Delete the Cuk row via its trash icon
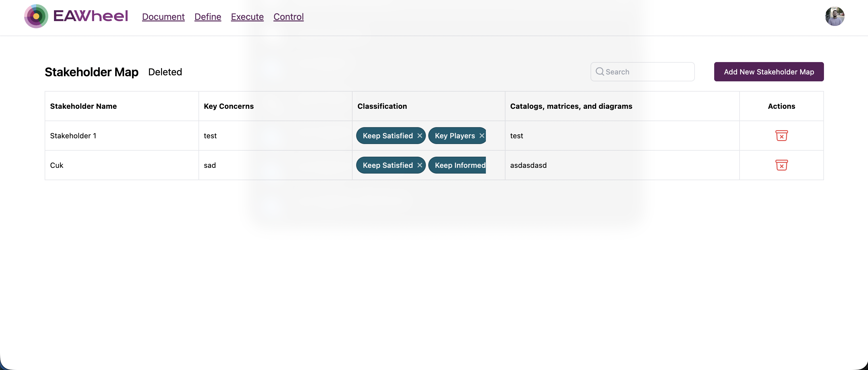 782,165
